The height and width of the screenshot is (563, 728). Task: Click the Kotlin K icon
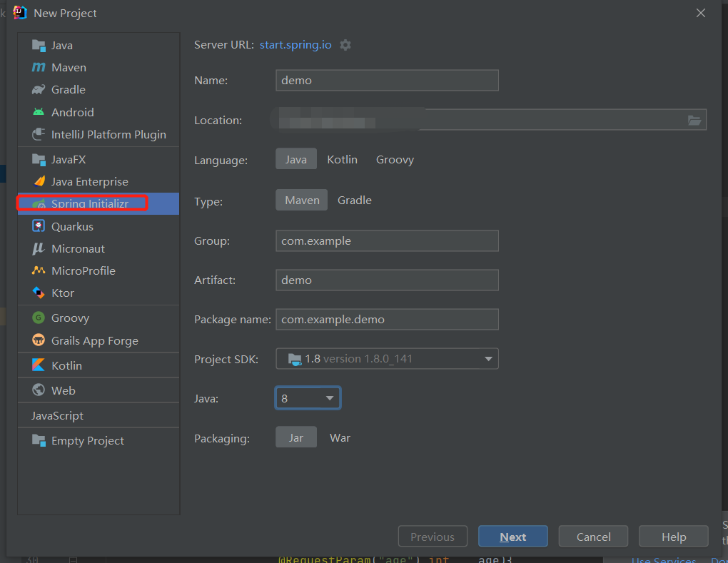point(39,365)
